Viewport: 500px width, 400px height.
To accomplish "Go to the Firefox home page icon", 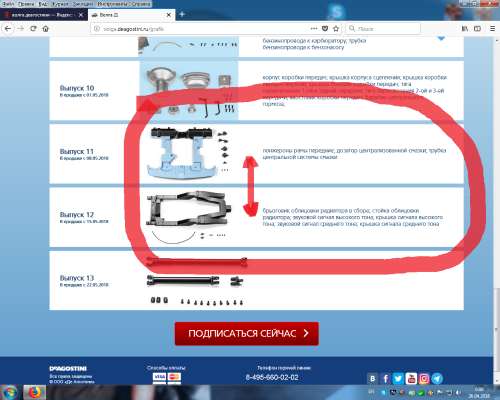I will point(46,29).
